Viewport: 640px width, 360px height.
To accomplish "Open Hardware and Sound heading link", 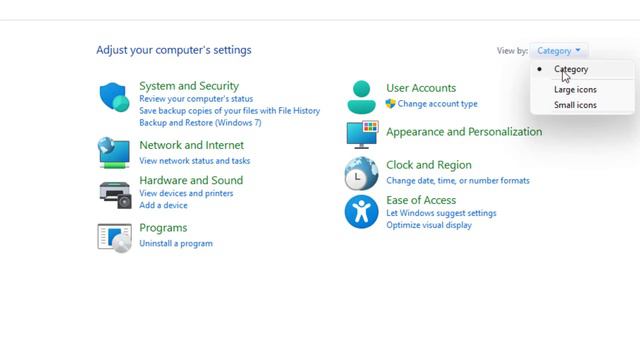I will coord(191,180).
